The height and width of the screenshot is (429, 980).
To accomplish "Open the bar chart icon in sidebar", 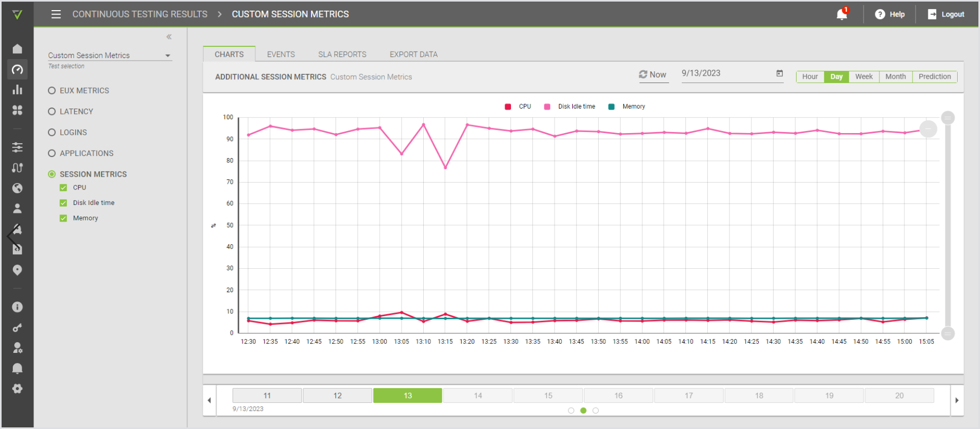I will (x=18, y=89).
